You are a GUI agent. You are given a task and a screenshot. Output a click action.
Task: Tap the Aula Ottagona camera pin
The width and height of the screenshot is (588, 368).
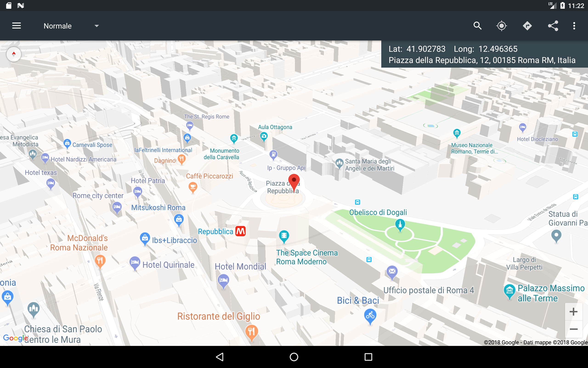pos(264,137)
